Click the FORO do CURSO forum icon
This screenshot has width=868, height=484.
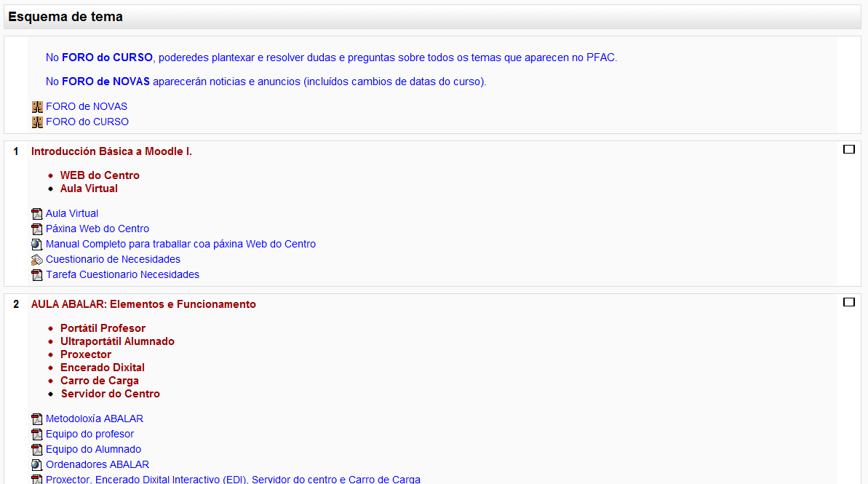37,122
